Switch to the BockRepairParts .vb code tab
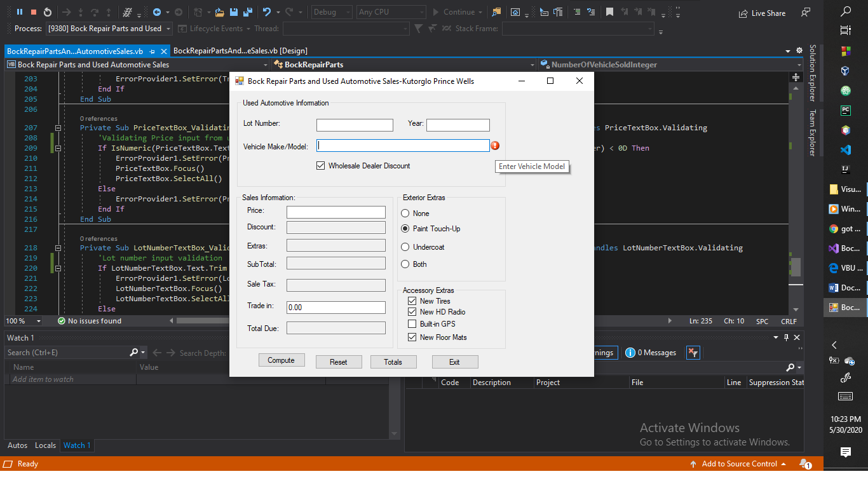This screenshot has height=488, width=868. point(75,51)
